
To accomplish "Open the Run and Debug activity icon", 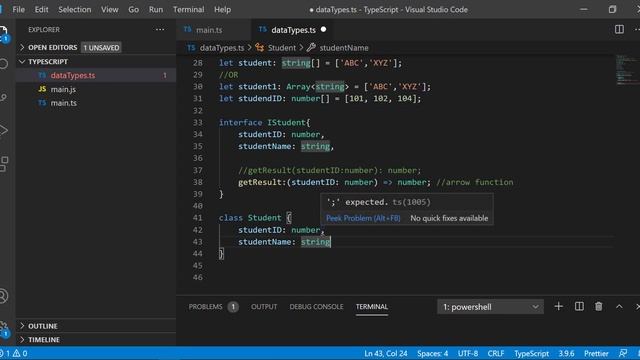I will click(3, 131).
